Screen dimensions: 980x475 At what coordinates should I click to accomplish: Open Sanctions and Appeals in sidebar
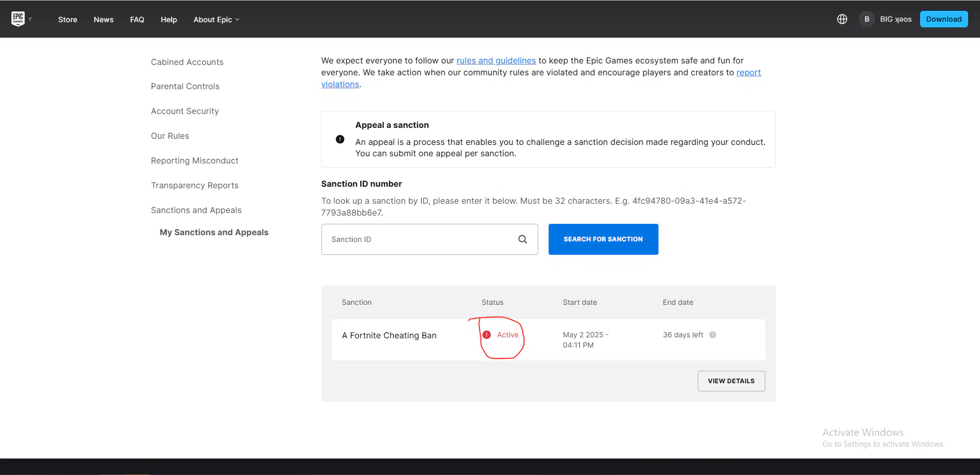coord(196,210)
